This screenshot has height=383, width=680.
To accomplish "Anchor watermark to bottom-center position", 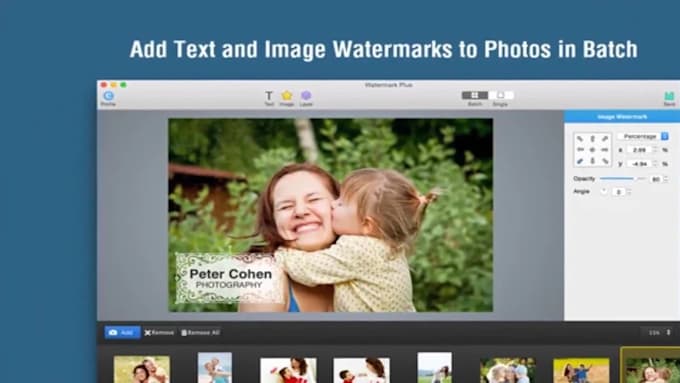I will [x=592, y=161].
